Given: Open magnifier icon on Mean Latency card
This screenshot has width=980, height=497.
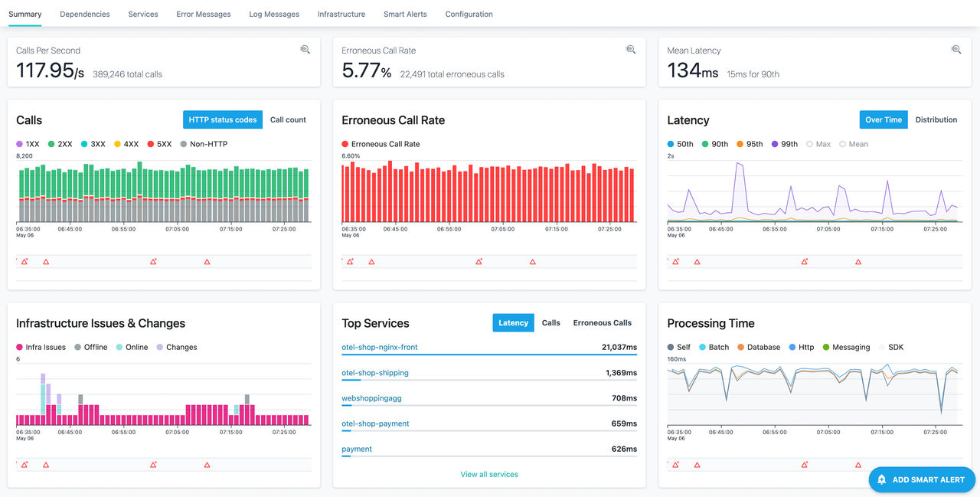Looking at the screenshot, I should 956,50.
